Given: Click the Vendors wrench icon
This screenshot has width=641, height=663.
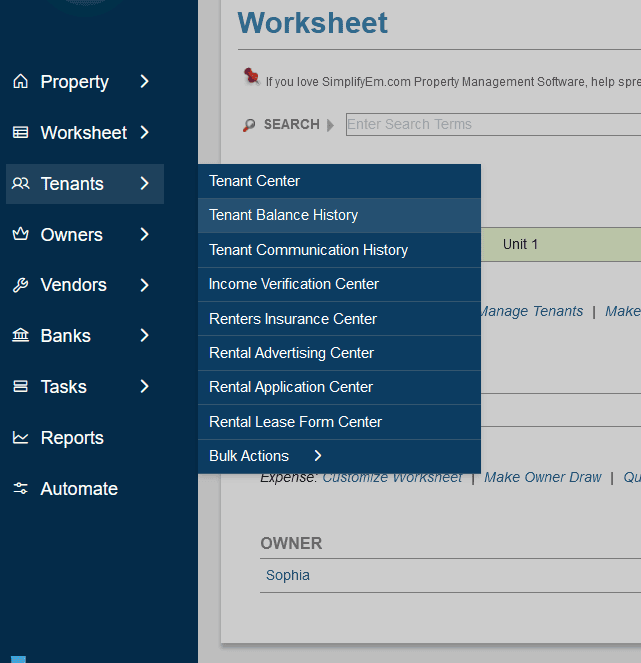Looking at the screenshot, I should [x=20, y=285].
